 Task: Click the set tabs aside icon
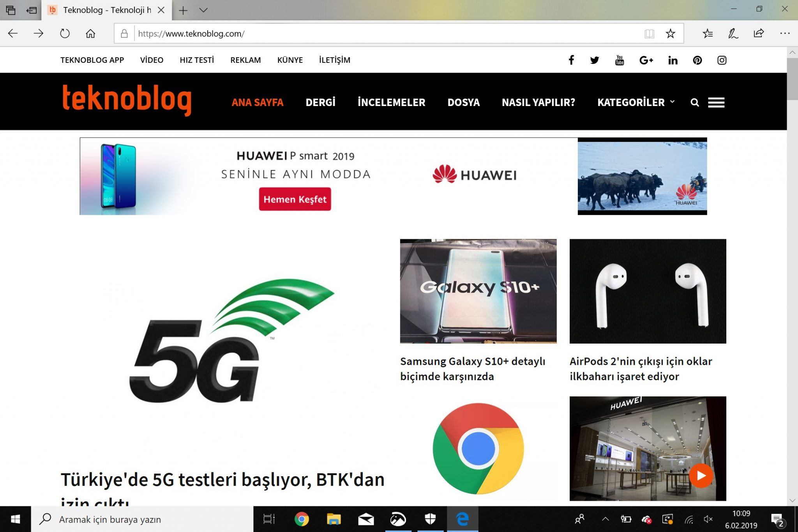pyautogui.click(x=32, y=10)
